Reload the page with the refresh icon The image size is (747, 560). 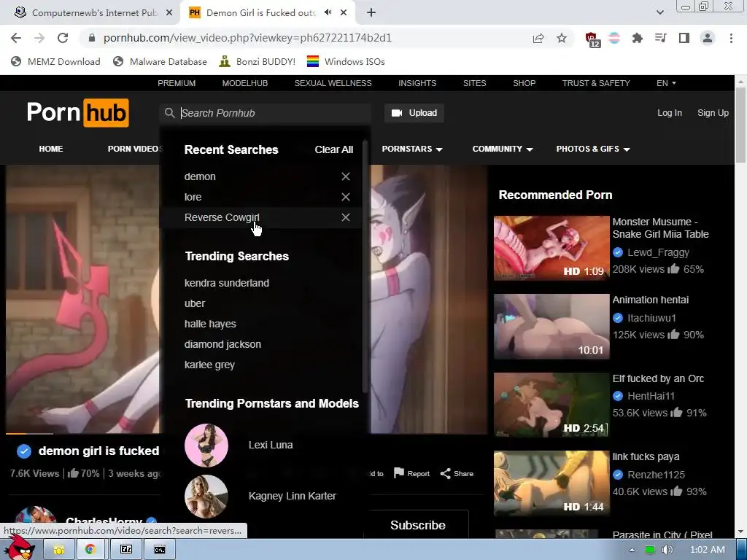coord(63,38)
